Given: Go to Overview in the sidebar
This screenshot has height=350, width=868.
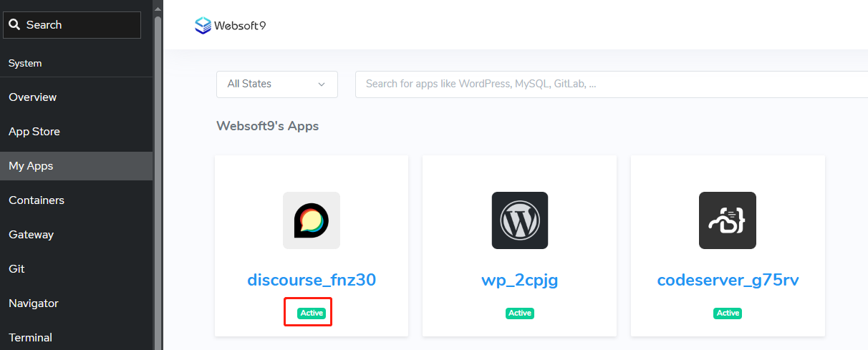Looking at the screenshot, I should [32, 97].
